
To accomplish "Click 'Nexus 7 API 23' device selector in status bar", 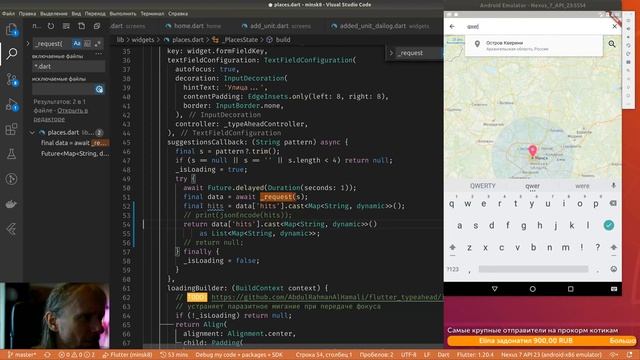I will click(x=551, y=355).
